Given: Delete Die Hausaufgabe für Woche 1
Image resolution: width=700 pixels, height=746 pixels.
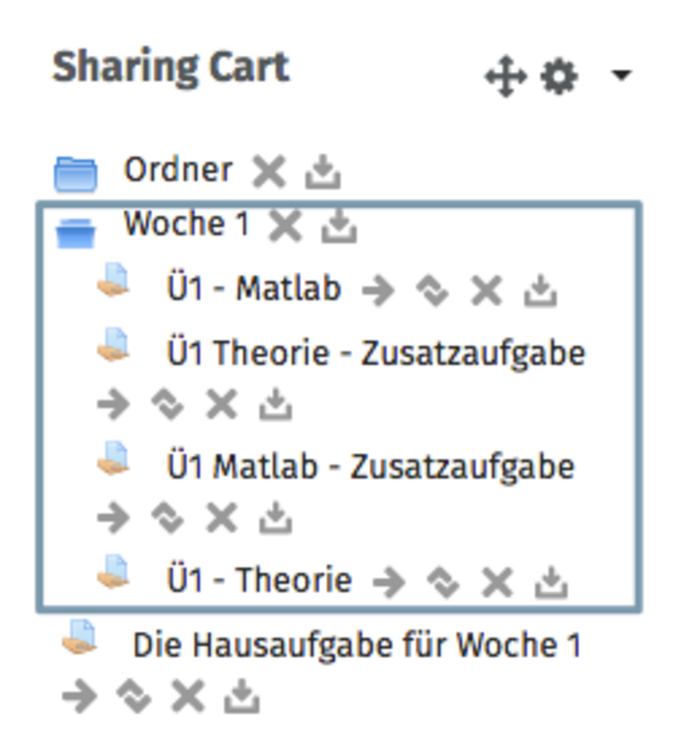Looking at the screenshot, I should click(188, 696).
